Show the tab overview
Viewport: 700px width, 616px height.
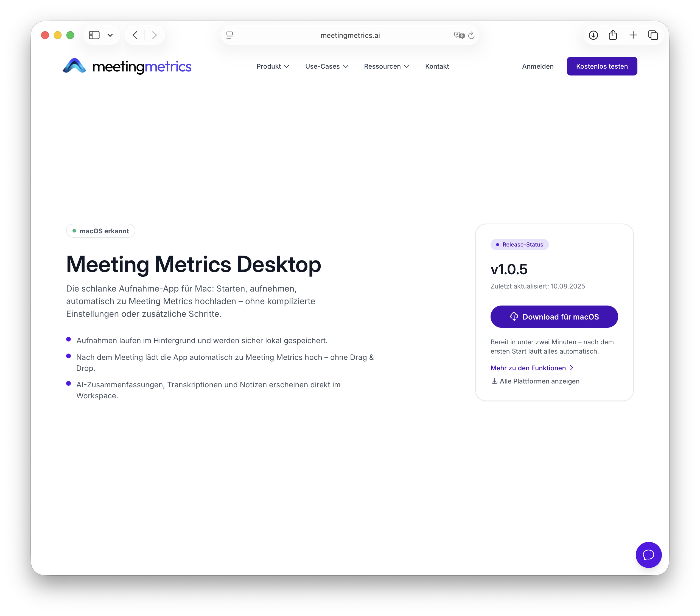[x=653, y=35]
